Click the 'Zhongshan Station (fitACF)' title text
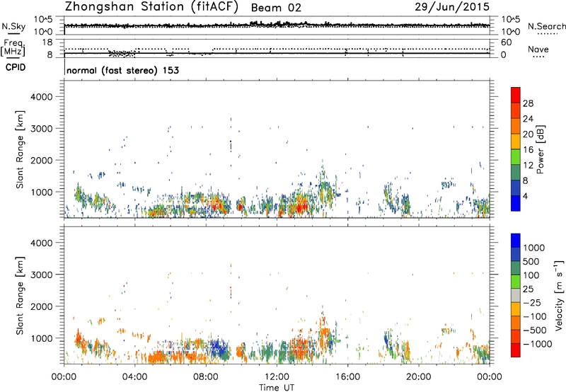Viewport: 566px width, 392px height. click(x=151, y=7)
